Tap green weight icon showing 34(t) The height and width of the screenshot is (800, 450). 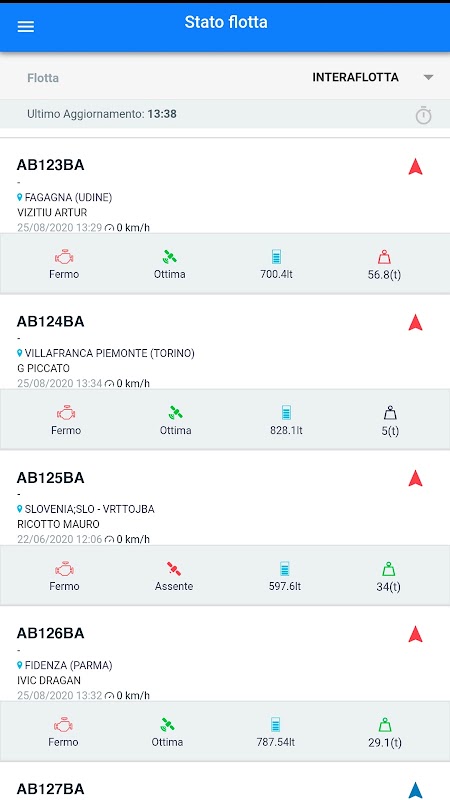click(388, 569)
